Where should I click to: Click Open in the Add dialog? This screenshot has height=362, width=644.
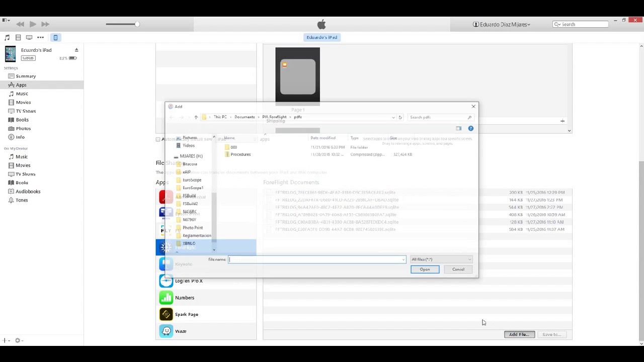[x=425, y=269]
